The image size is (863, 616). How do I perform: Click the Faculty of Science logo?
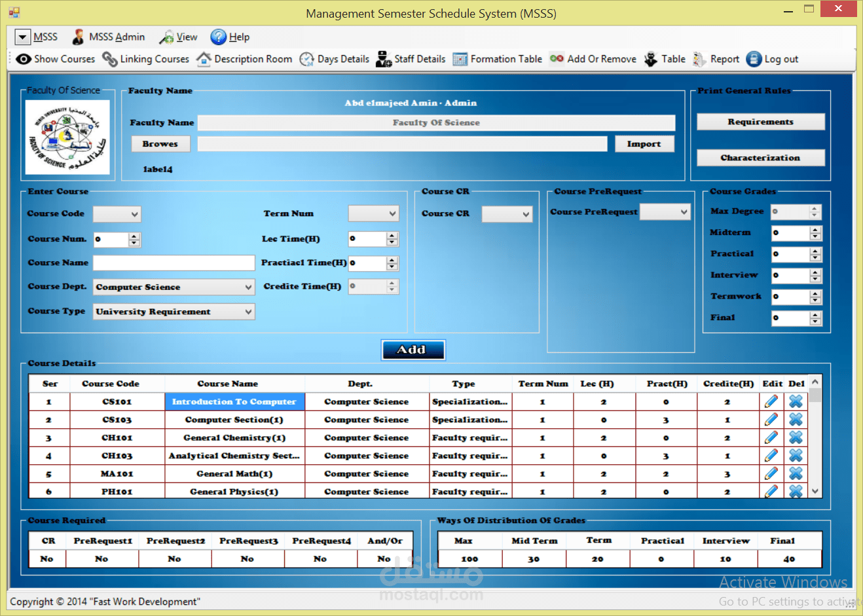point(67,137)
